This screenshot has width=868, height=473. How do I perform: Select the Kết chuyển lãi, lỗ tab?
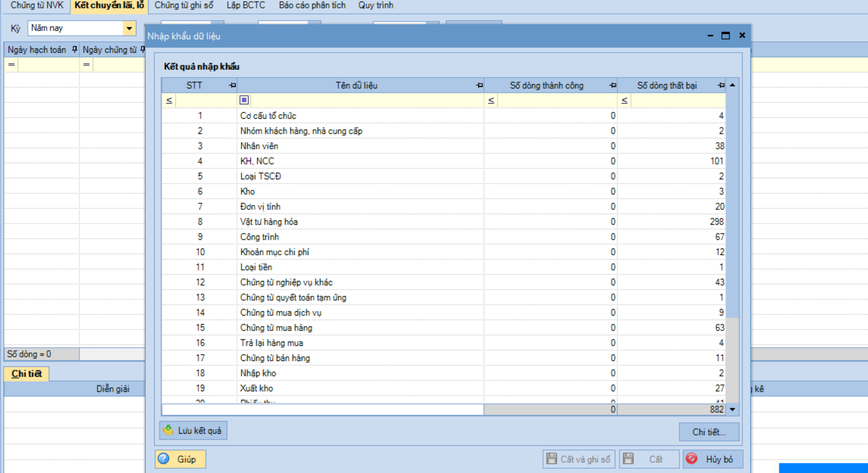click(109, 5)
